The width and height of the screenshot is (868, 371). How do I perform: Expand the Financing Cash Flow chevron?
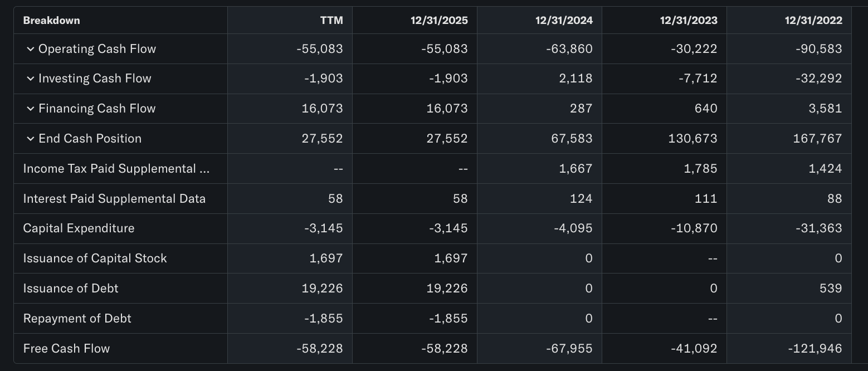point(31,108)
